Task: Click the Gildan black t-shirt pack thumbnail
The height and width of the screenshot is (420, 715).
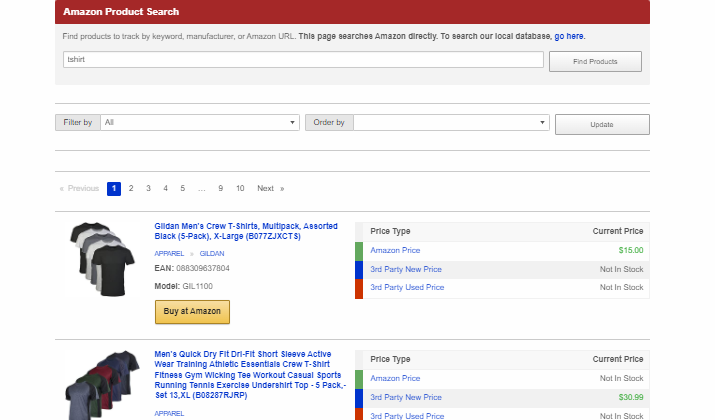Action: coord(103,259)
